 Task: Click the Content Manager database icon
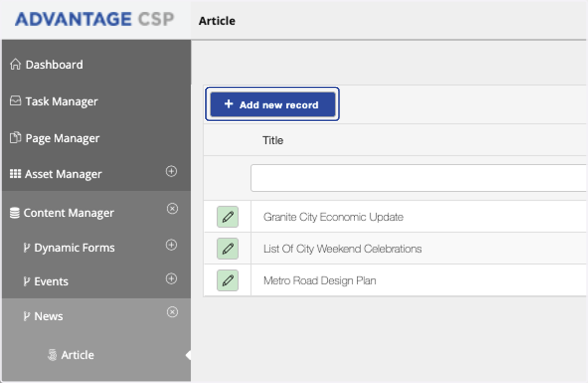pyautogui.click(x=15, y=213)
